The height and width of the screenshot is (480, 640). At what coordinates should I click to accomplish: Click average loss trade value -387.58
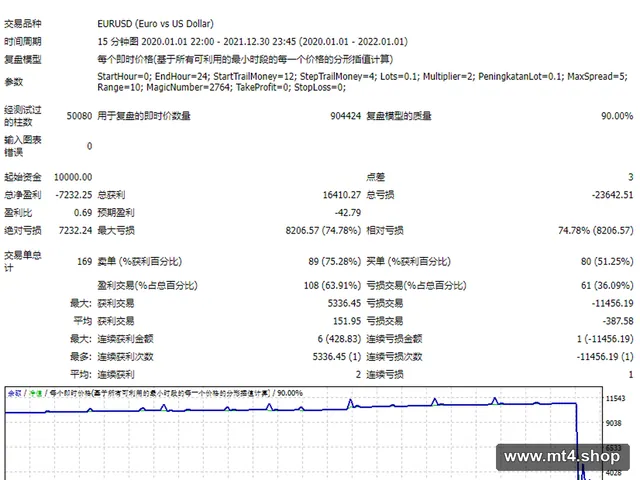pos(618,321)
